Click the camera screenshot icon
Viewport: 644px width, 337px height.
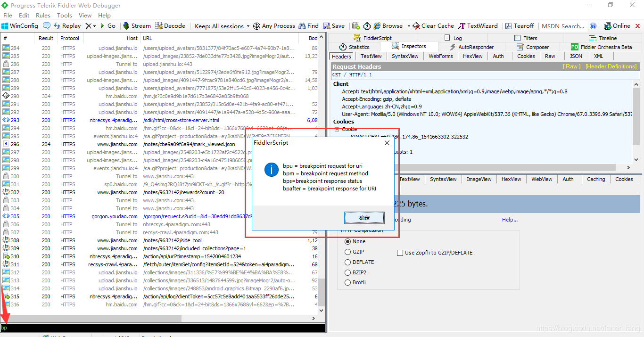(x=355, y=26)
